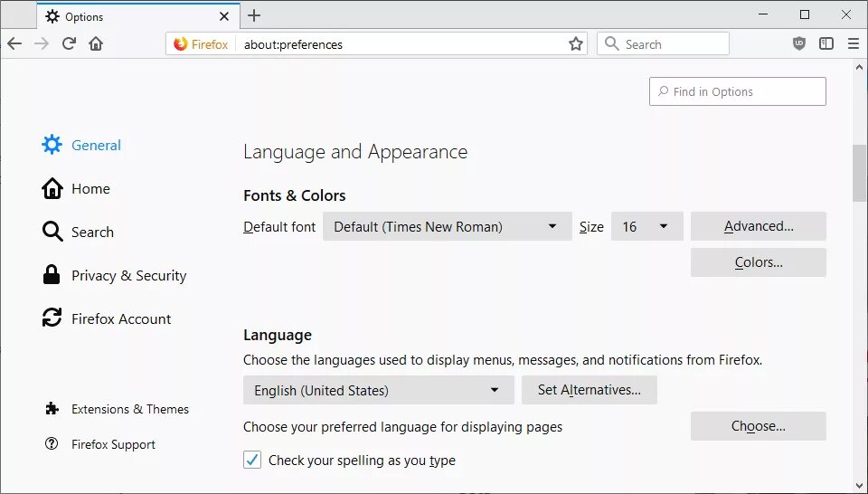The height and width of the screenshot is (494, 868).
Task: Bookmark this page with star icon
Action: [x=576, y=43]
